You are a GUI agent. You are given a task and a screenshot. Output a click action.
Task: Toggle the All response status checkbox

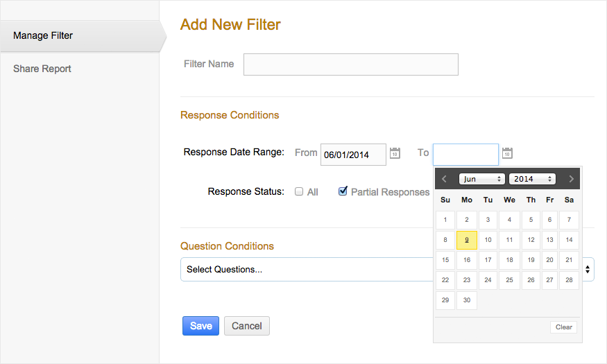point(299,192)
